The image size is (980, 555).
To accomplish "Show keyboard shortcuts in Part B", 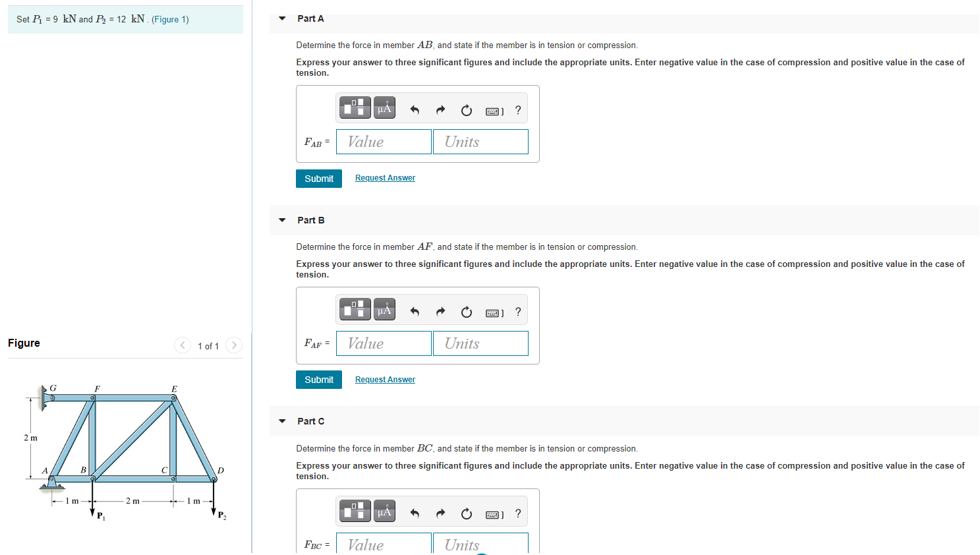I will (x=494, y=313).
